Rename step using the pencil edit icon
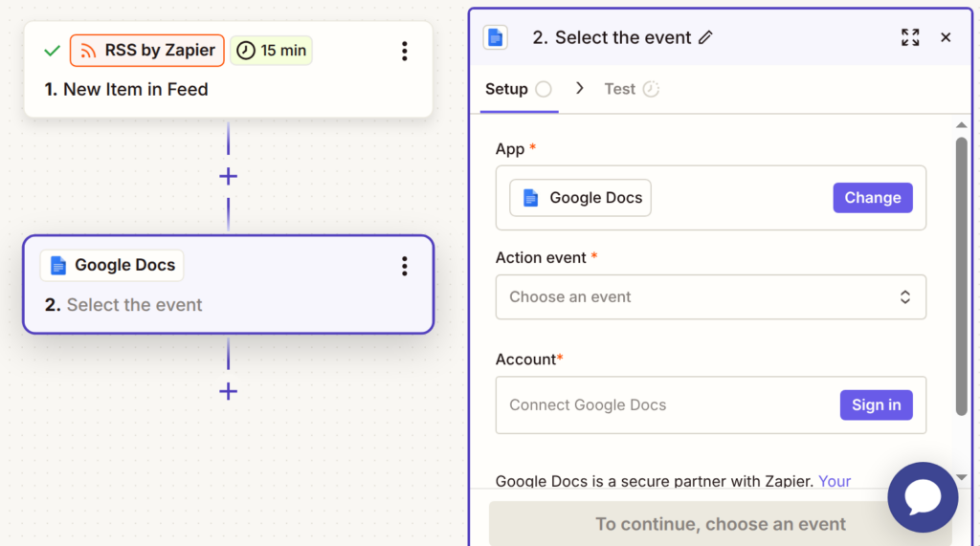 click(x=705, y=37)
